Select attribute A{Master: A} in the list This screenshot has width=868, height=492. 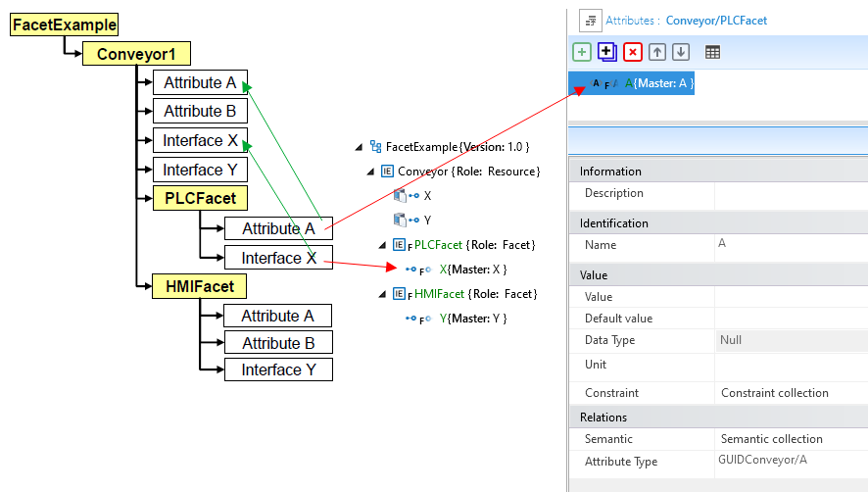[659, 84]
